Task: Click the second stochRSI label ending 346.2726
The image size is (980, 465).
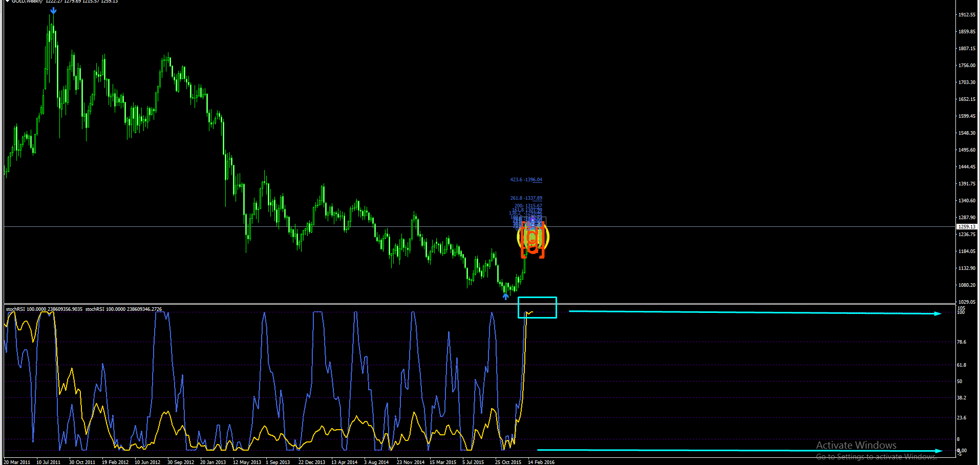Action: coord(123,309)
